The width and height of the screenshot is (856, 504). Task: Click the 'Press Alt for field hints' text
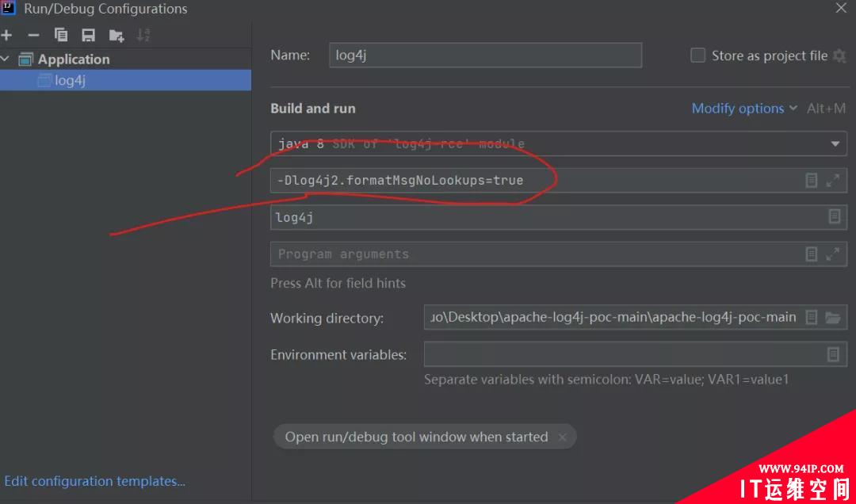338,283
